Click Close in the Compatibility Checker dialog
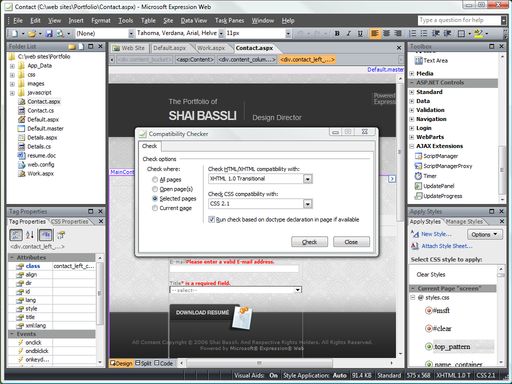This screenshot has width=512, height=384. [x=351, y=242]
